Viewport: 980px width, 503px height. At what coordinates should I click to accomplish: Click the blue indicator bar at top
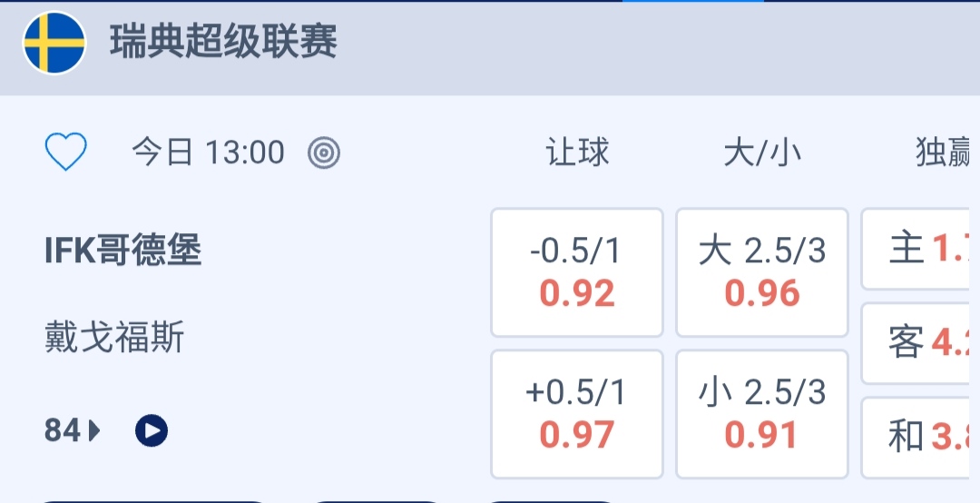tap(692, 2)
